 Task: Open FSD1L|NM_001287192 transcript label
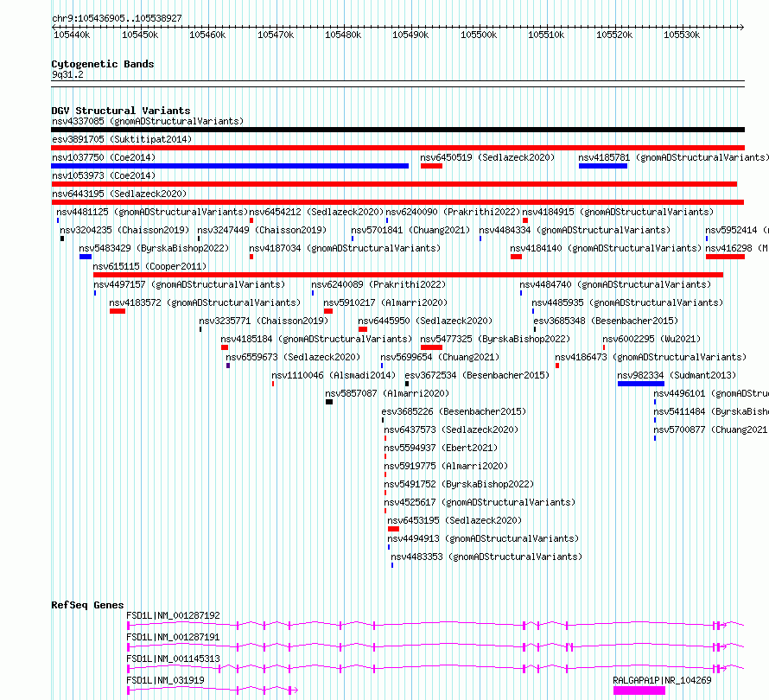[173, 615]
